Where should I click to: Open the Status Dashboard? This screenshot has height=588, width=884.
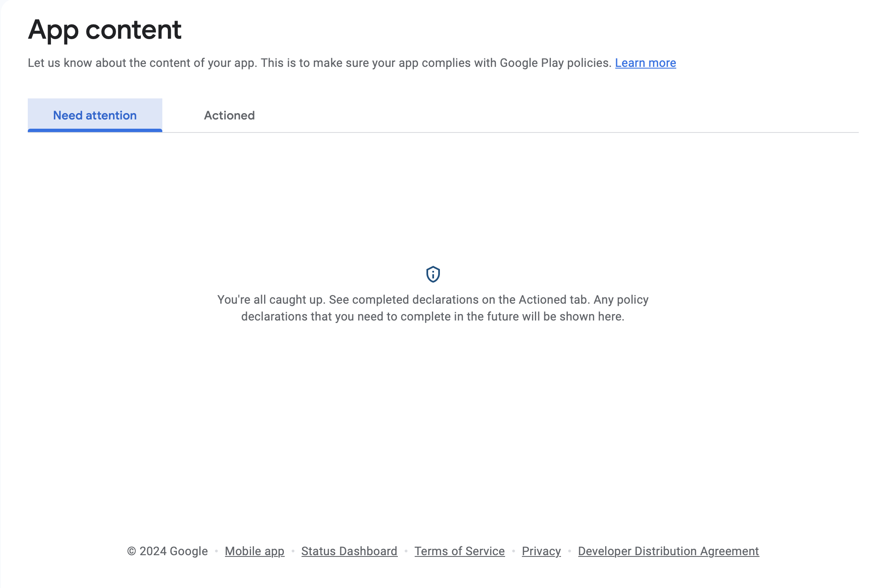[349, 551]
